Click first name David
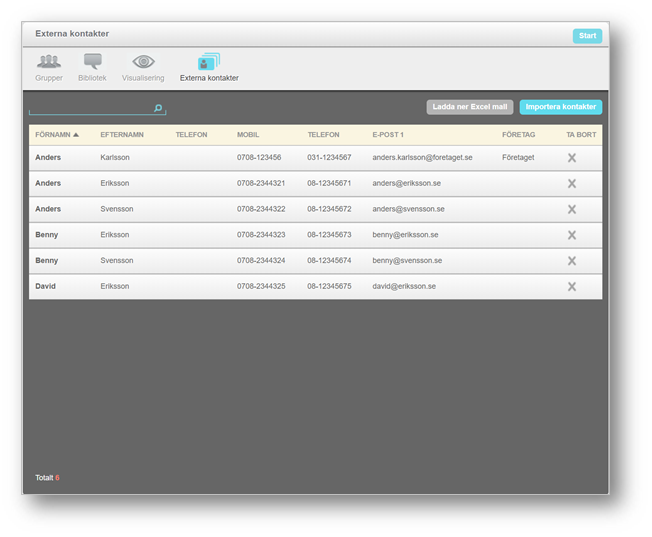The width and height of the screenshot is (652, 537). 45,287
